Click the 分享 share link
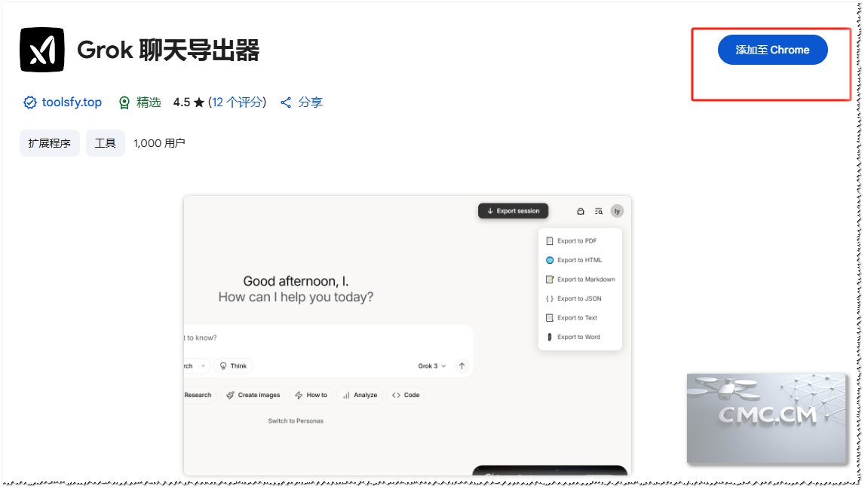 coord(311,102)
